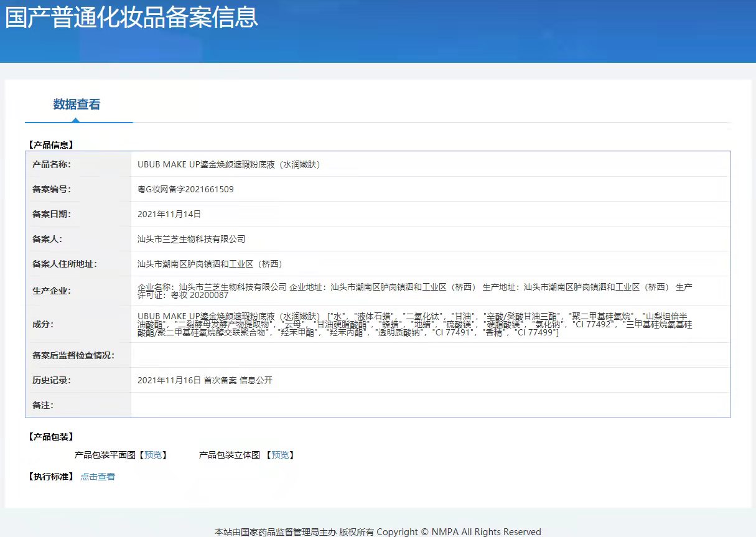Image resolution: width=756 pixels, height=537 pixels.
Task: Click the filing date 2021年11月14日
Action: point(169,214)
